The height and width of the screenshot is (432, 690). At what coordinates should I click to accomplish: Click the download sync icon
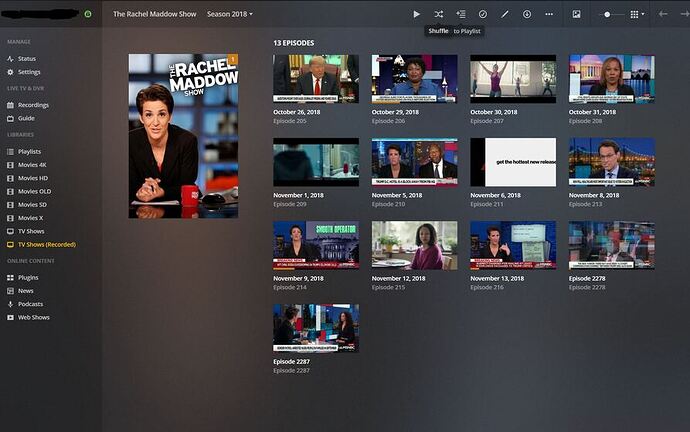[527, 14]
